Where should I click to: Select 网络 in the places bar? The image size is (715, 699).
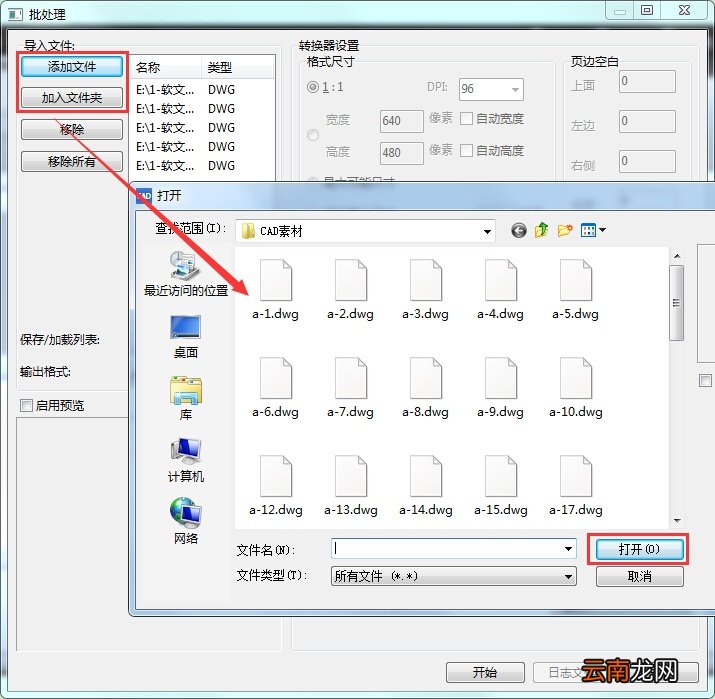pos(186,521)
